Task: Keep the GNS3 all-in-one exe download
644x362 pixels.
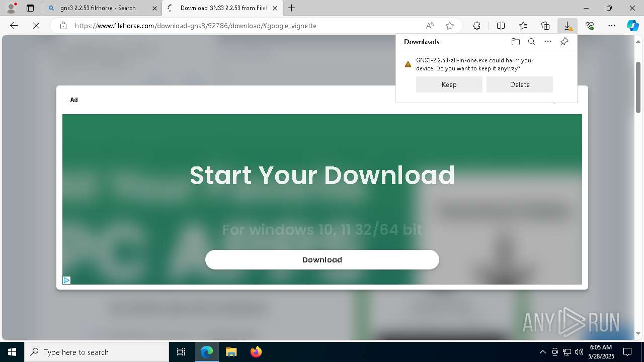Action: click(449, 84)
